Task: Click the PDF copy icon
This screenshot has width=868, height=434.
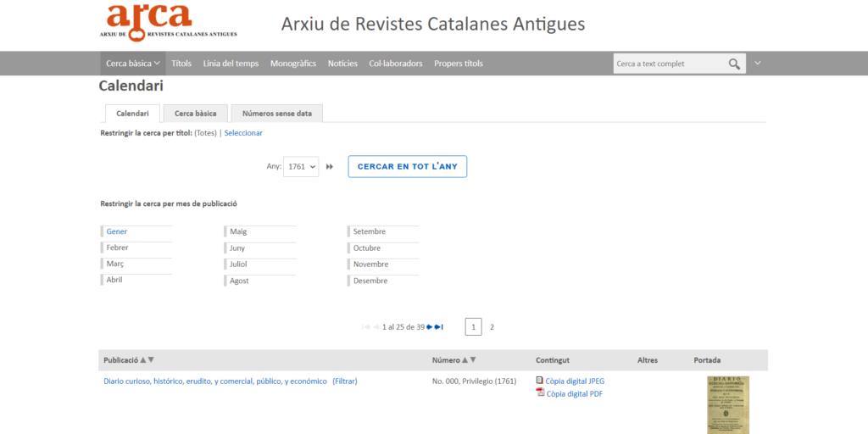Action: click(x=540, y=392)
